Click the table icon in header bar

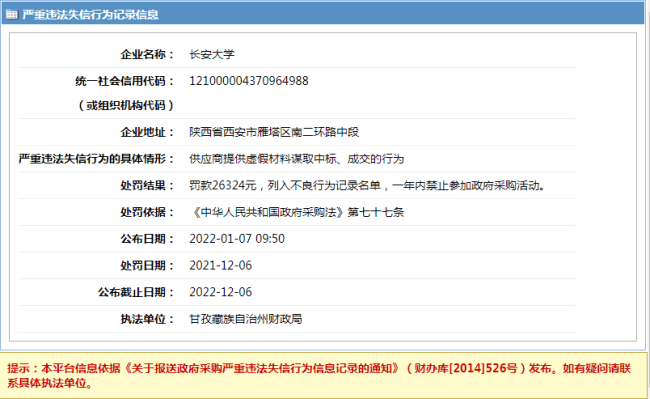12,15
